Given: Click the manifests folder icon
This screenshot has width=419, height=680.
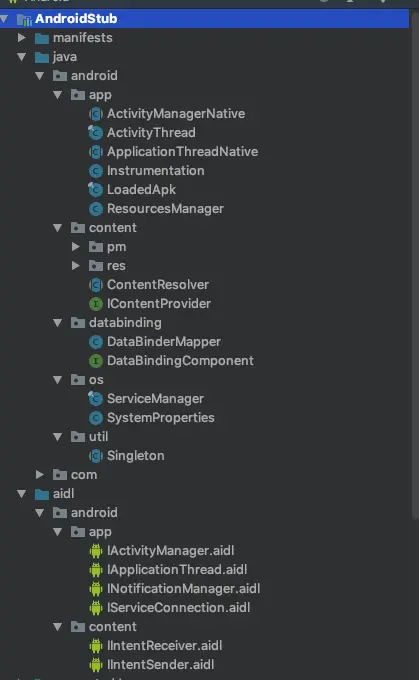Looking at the screenshot, I should pos(42,38).
